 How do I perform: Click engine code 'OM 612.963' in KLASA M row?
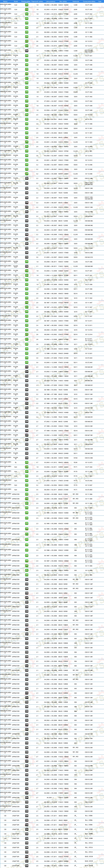coord(89,458)
